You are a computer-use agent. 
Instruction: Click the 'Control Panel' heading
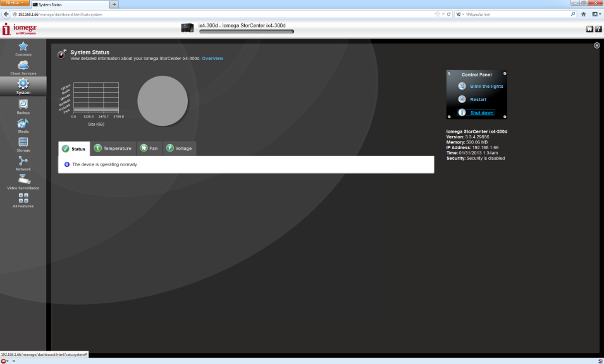coord(476,75)
